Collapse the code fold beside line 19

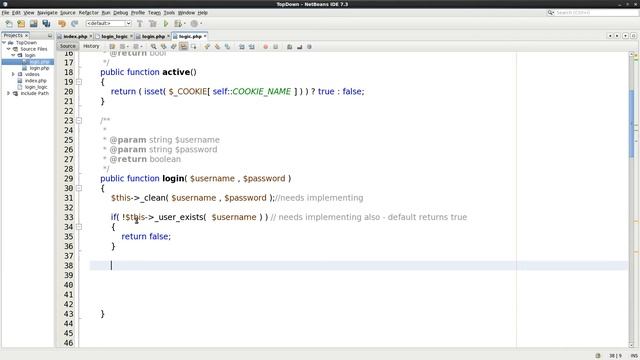click(x=79, y=82)
